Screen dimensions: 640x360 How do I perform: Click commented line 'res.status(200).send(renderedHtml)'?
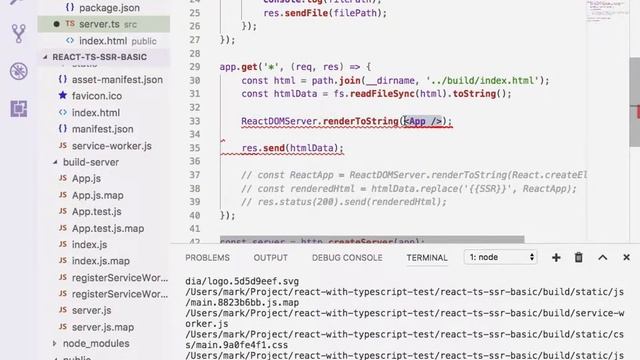click(344, 202)
